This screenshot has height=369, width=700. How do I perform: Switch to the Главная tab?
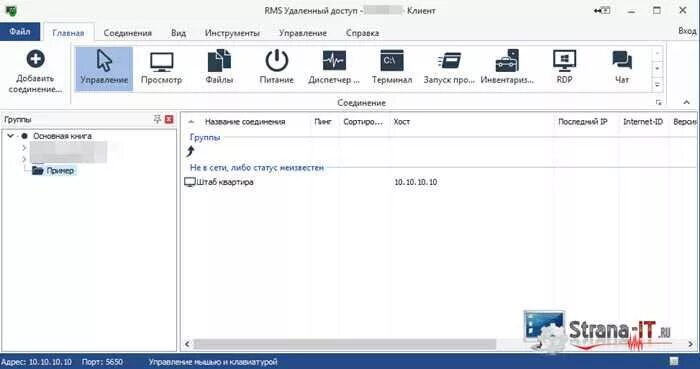click(x=68, y=33)
